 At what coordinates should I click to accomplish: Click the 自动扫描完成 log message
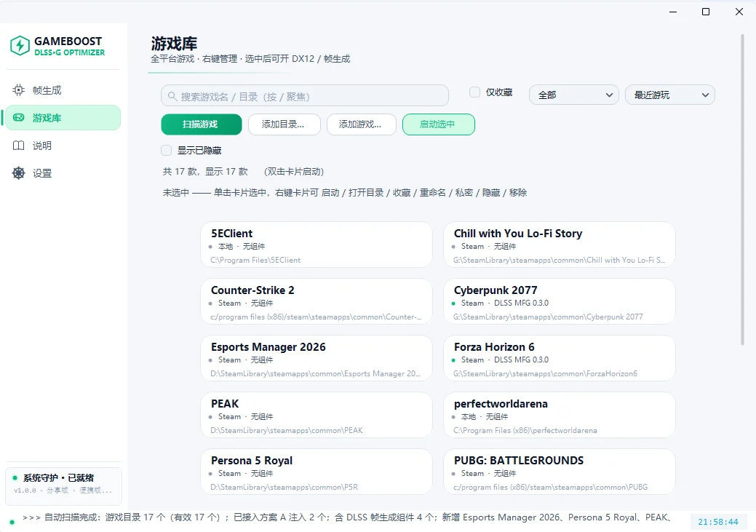click(347, 517)
